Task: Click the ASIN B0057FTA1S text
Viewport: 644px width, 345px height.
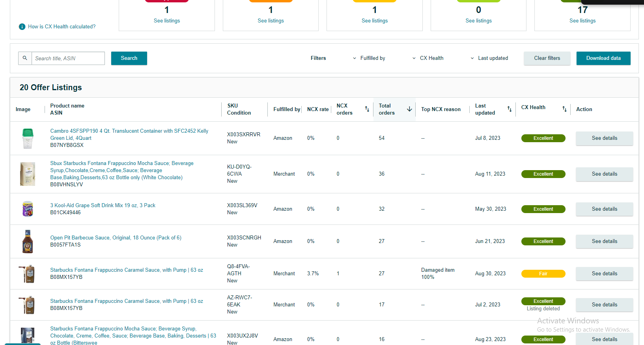Action: coord(65,245)
